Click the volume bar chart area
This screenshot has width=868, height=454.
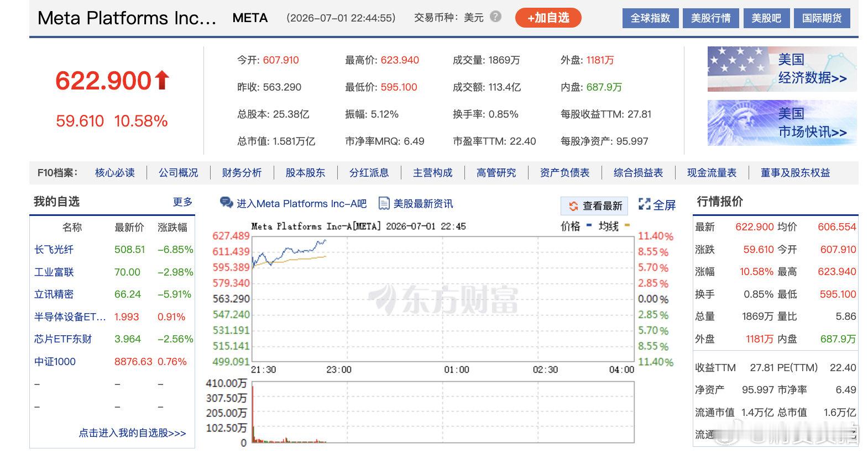pyautogui.click(x=442, y=412)
